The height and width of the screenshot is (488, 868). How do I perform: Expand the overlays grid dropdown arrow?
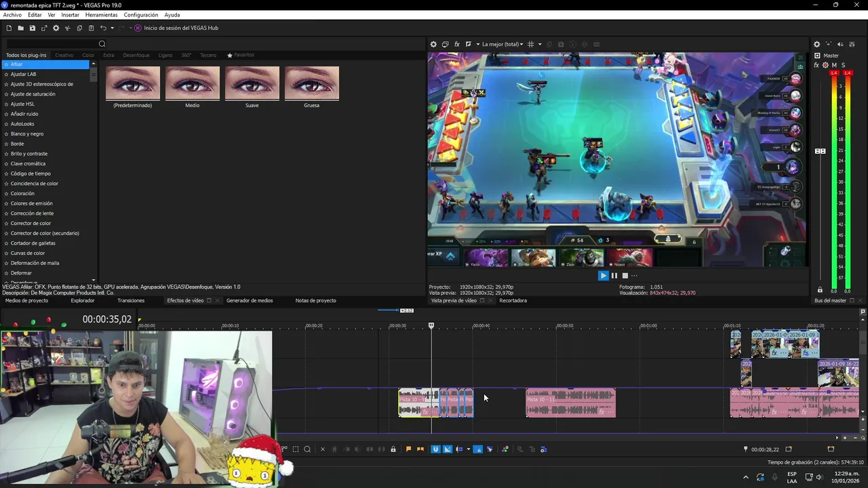click(540, 44)
